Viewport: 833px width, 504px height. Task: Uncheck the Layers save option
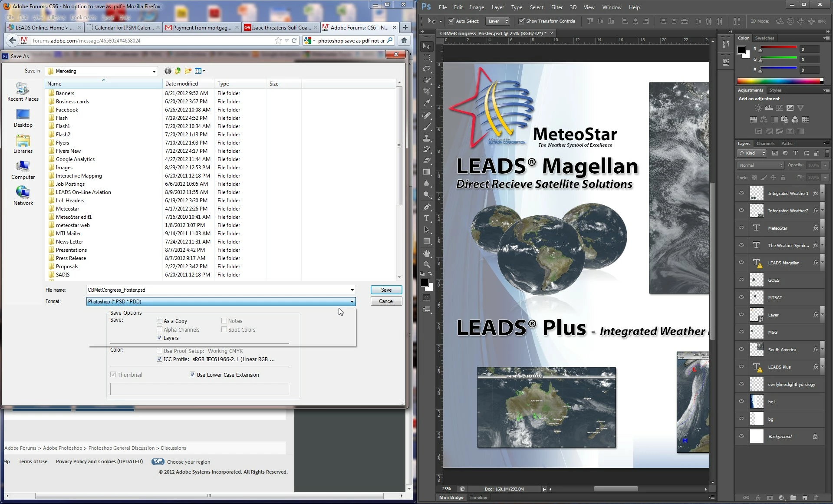point(159,338)
